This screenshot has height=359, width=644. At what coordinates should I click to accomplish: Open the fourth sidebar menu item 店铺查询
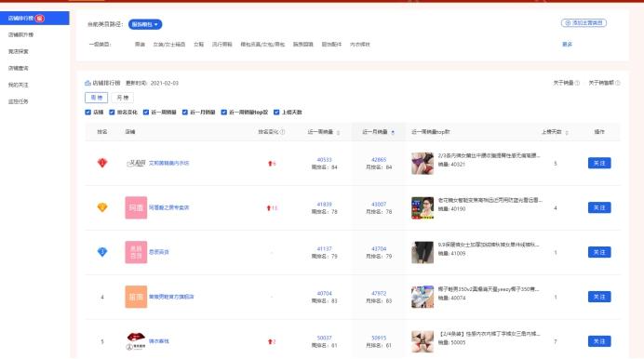click(19, 68)
